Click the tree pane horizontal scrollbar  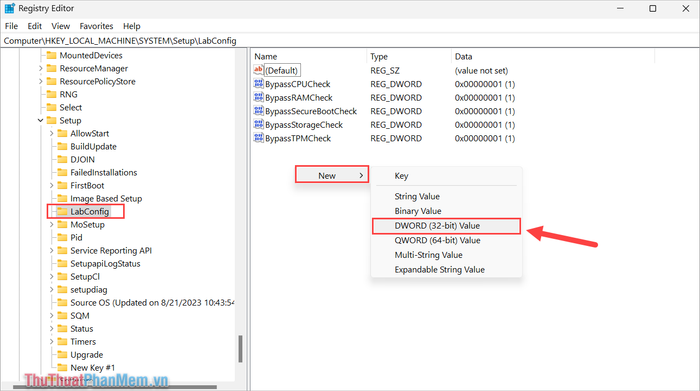coord(115,387)
